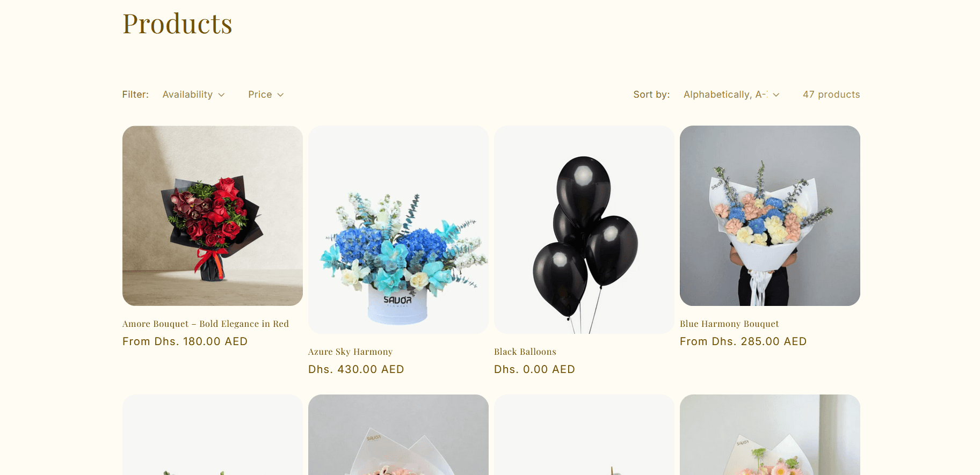Click the From Dhs. 285.00 AED price
The image size is (980, 475).
click(743, 341)
